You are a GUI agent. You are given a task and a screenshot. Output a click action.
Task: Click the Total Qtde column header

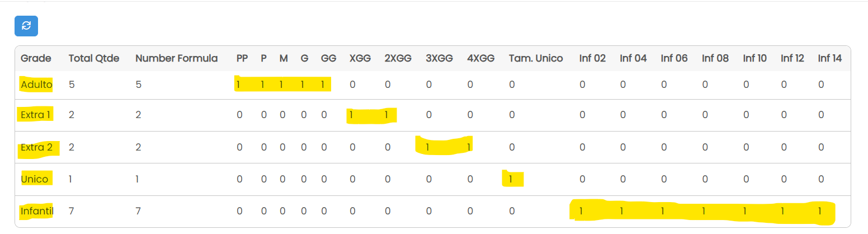click(x=94, y=58)
